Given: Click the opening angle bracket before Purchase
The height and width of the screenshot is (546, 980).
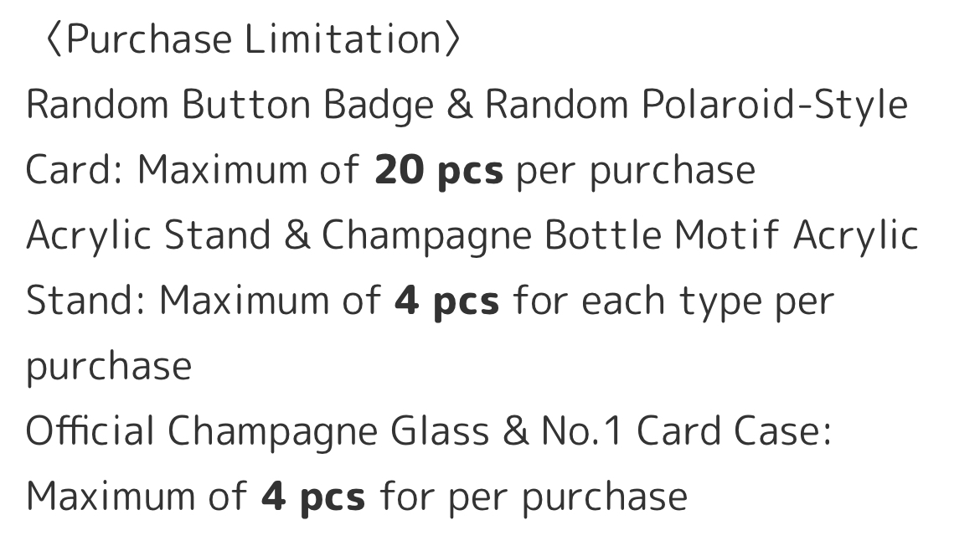Looking at the screenshot, I should (55, 39).
